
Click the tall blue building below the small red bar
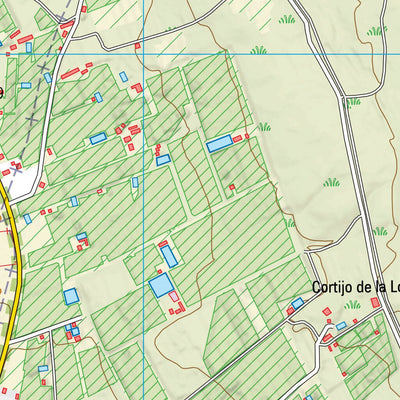point(169,257)
